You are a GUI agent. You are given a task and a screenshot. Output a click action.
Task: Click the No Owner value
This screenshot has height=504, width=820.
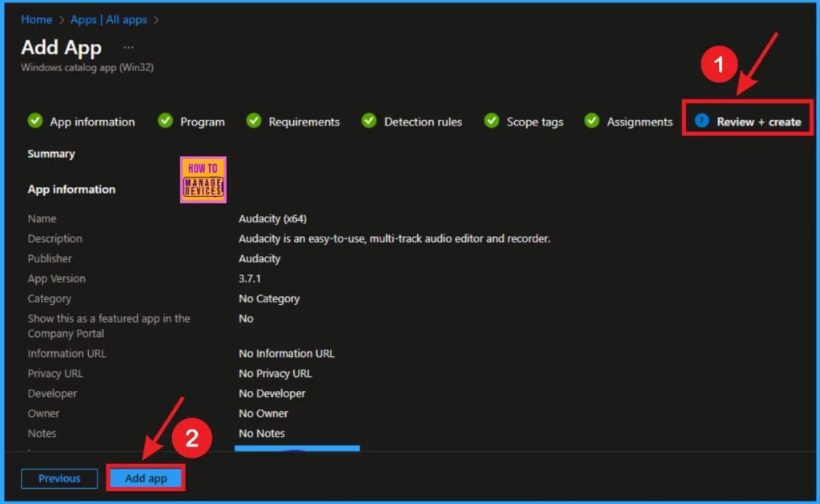[x=263, y=413]
